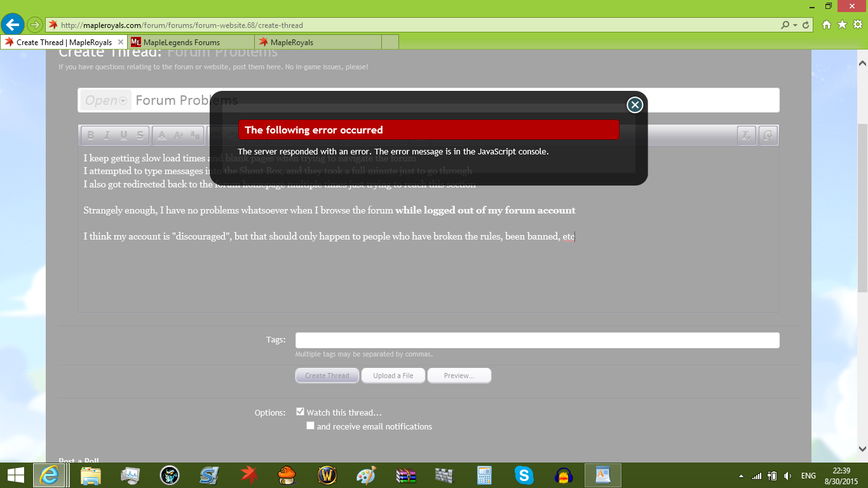
Task: Open the browser Tools gear icon
Action: click(x=857, y=25)
